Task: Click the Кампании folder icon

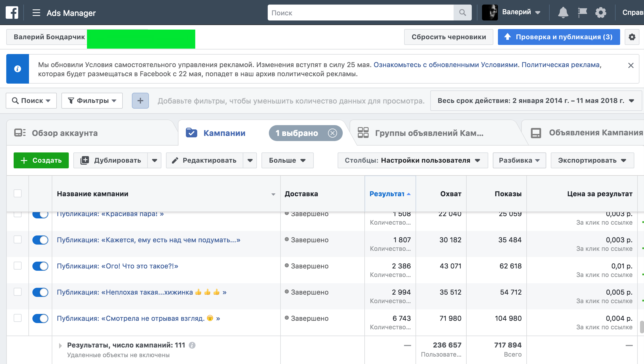Action: [191, 133]
